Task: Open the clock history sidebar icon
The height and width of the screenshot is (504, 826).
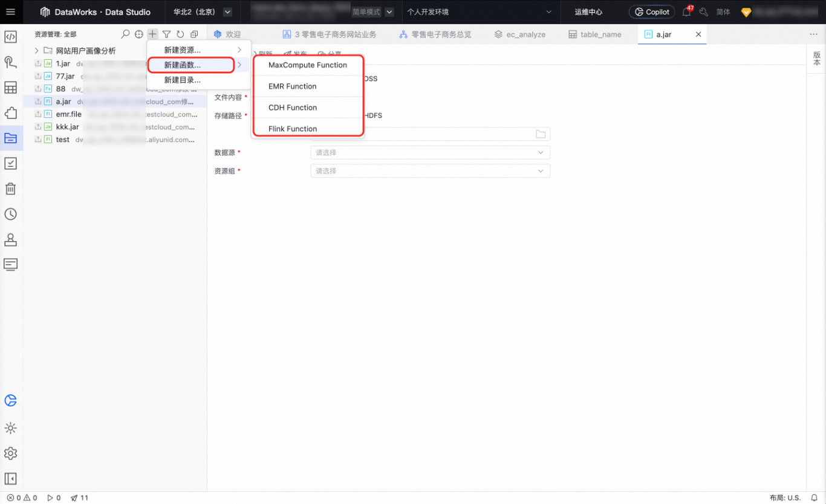Action: (x=10, y=214)
